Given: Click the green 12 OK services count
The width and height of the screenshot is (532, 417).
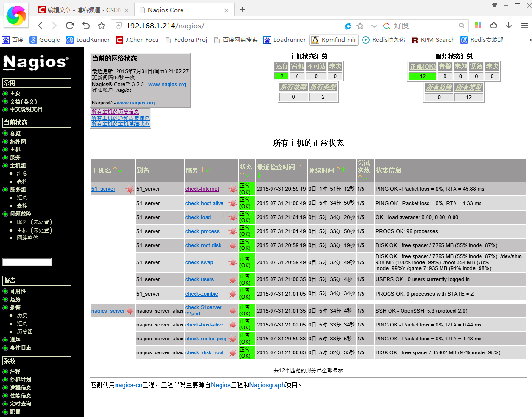Looking at the screenshot, I should [422, 77].
